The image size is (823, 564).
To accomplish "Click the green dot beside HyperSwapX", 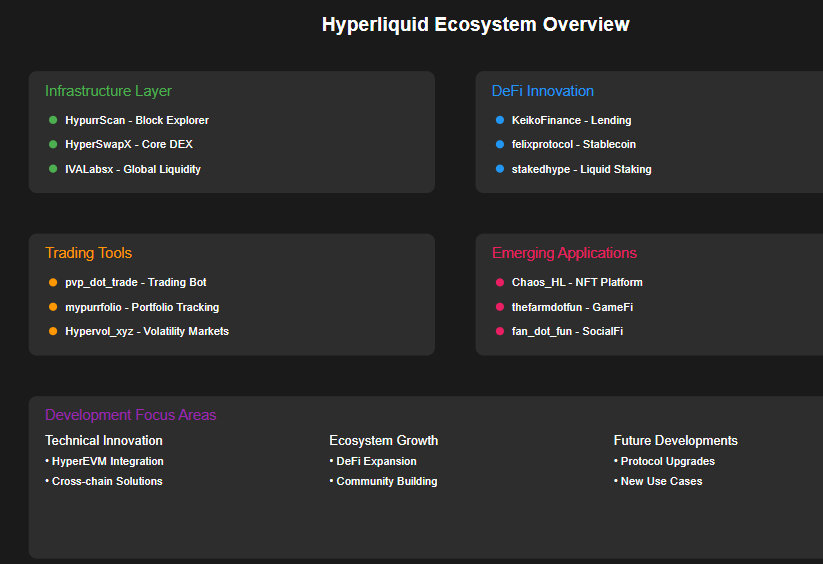I will coord(53,144).
